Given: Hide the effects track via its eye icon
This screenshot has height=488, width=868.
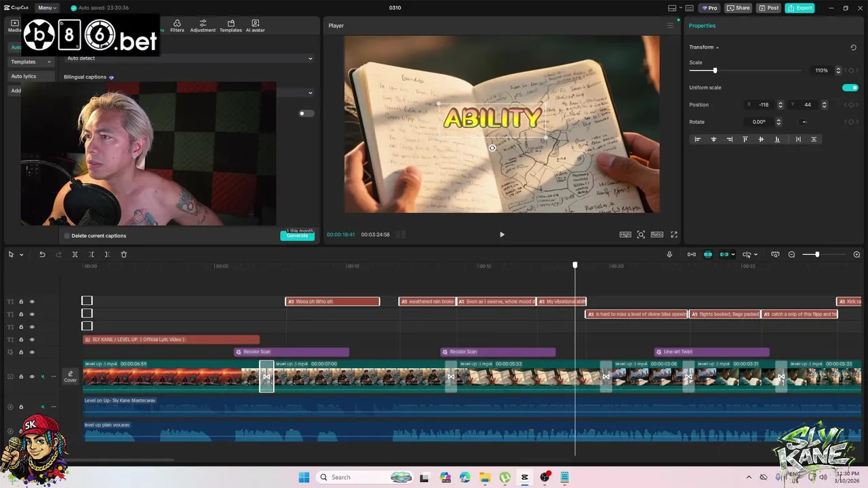Looking at the screenshot, I should pos(32,352).
